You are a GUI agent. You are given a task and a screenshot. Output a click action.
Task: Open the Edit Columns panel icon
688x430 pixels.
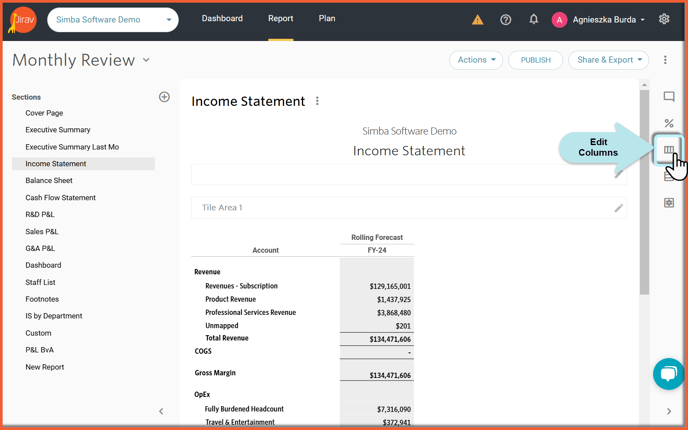pos(668,150)
